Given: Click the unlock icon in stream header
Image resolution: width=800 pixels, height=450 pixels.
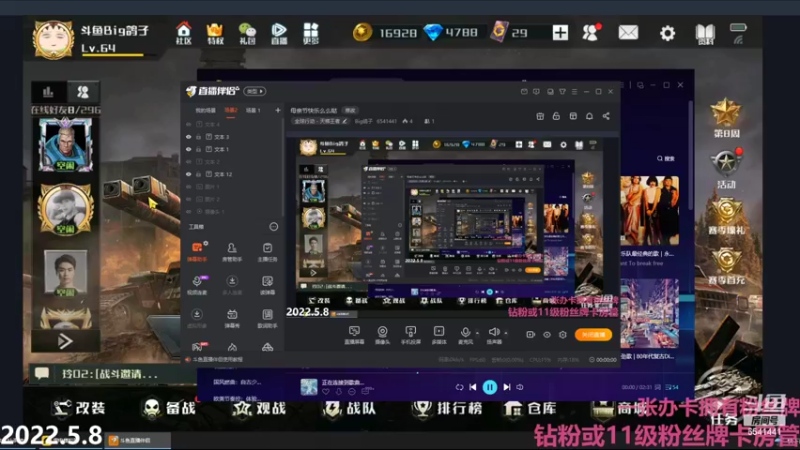Looking at the screenshot, I should click(556, 116).
